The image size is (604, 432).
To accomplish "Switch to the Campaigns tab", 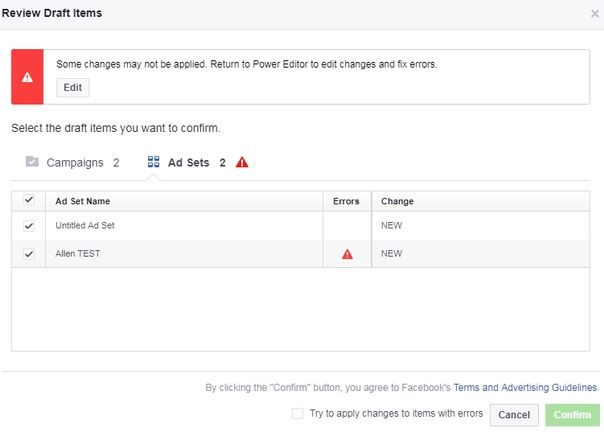I will click(x=72, y=163).
